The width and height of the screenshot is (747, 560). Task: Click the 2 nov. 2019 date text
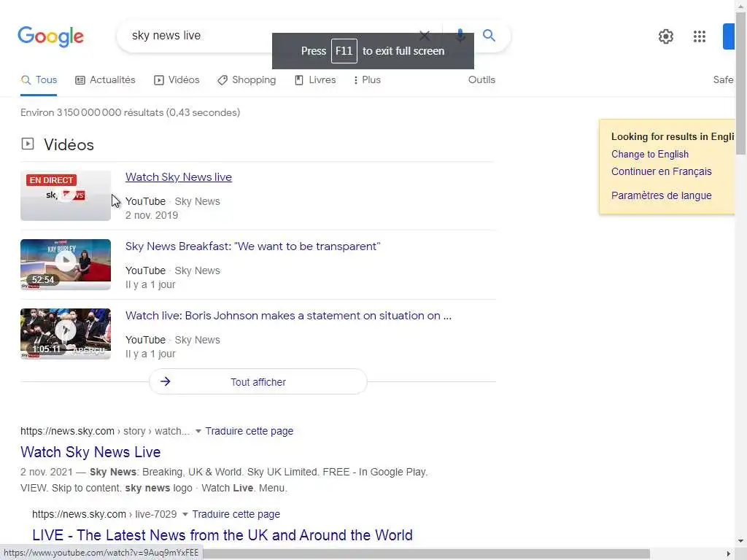tap(152, 215)
